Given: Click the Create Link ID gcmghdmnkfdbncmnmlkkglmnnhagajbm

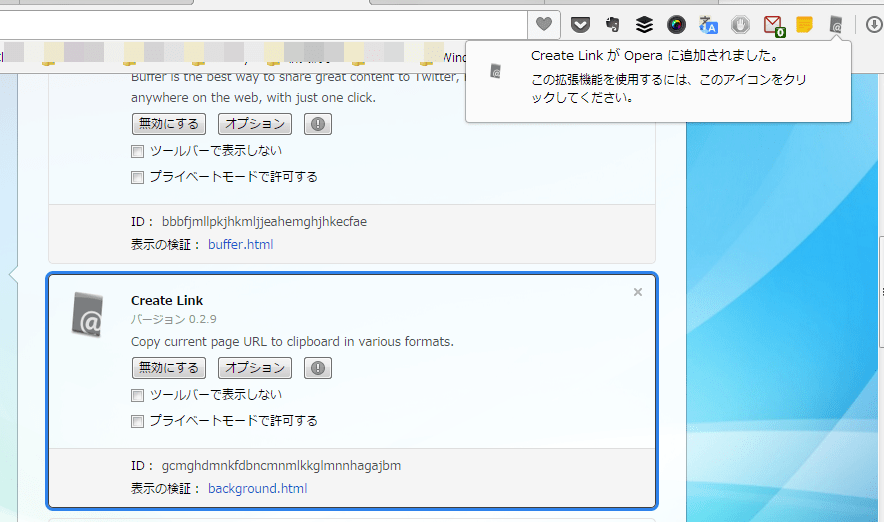Looking at the screenshot, I should pos(281,466).
